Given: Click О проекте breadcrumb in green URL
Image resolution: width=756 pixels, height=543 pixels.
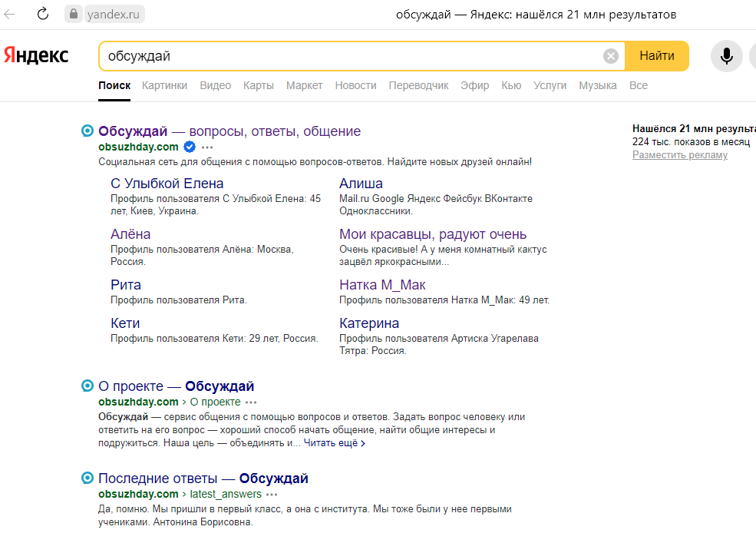Looking at the screenshot, I should (x=215, y=402).
